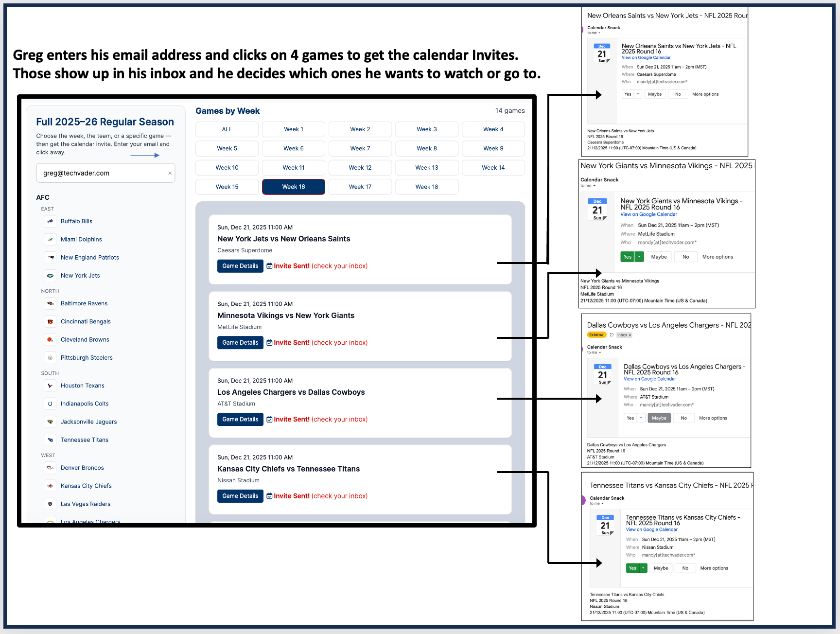Click View on Google Calendar in Titans email

651,529
